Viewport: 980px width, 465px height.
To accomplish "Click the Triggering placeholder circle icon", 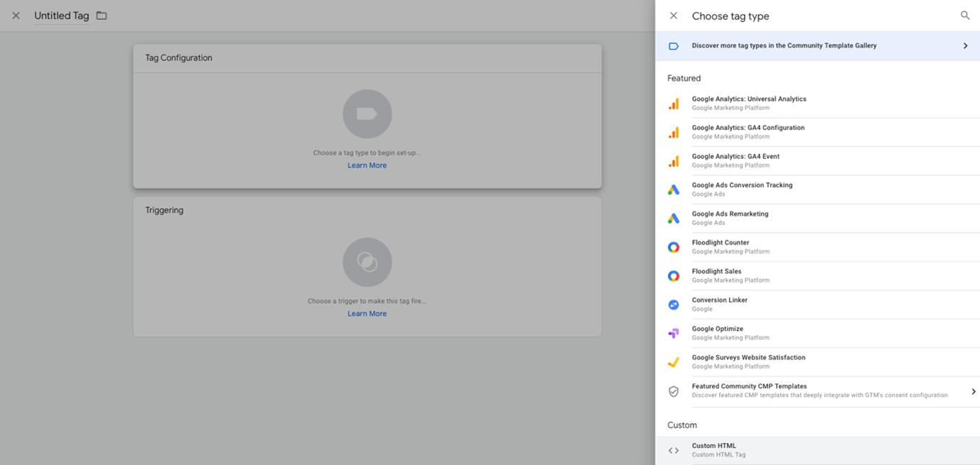I will pos(367,262).
